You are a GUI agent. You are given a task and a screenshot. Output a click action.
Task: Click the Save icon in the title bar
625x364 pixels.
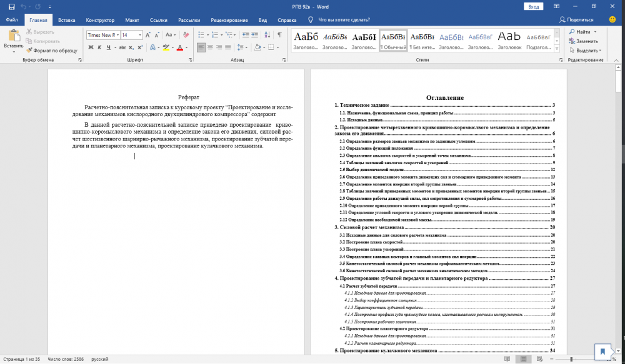point(11,6)
